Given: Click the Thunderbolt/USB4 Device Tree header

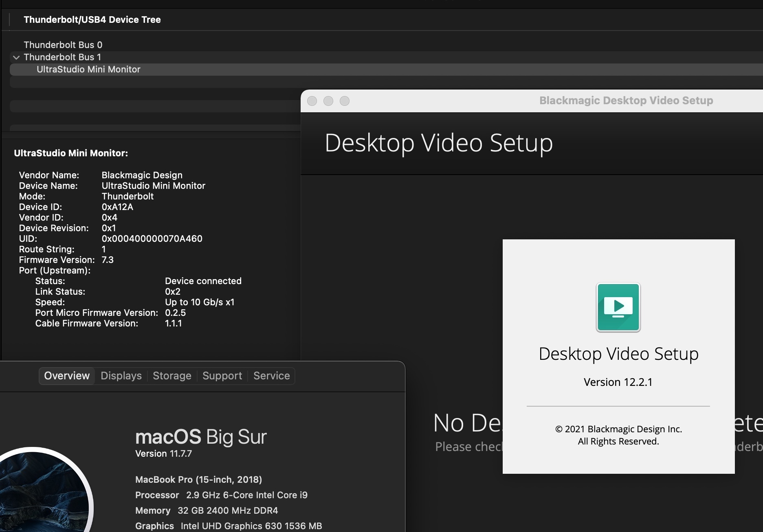Looking at the screenshot, I should (x=92, y=20).
